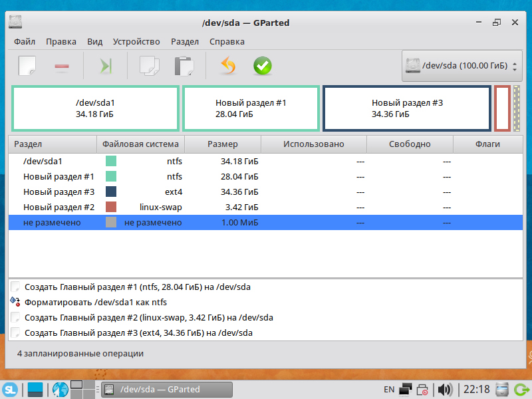Screen dimensions: 532x399
Task: Select the yellow unallocated strip in disk map
Action: point(517,108)
